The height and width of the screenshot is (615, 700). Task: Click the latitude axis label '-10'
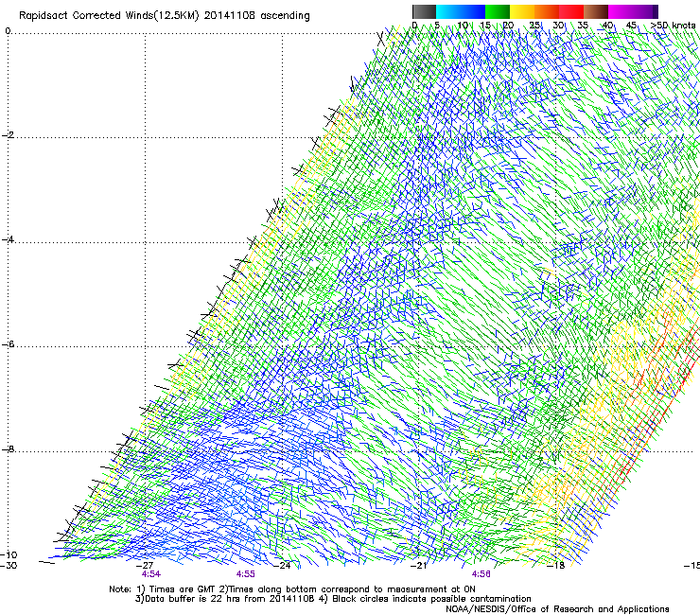tap(9, 554)
